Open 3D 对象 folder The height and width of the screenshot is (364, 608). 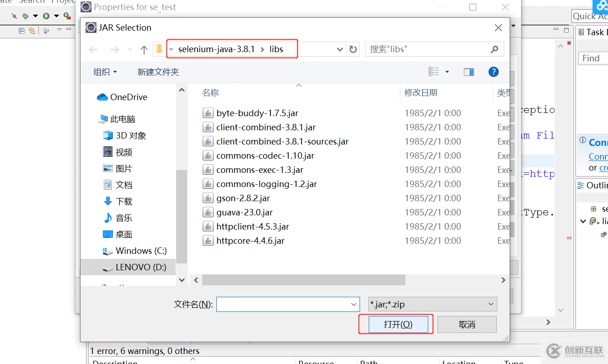(x=124, y=135)
